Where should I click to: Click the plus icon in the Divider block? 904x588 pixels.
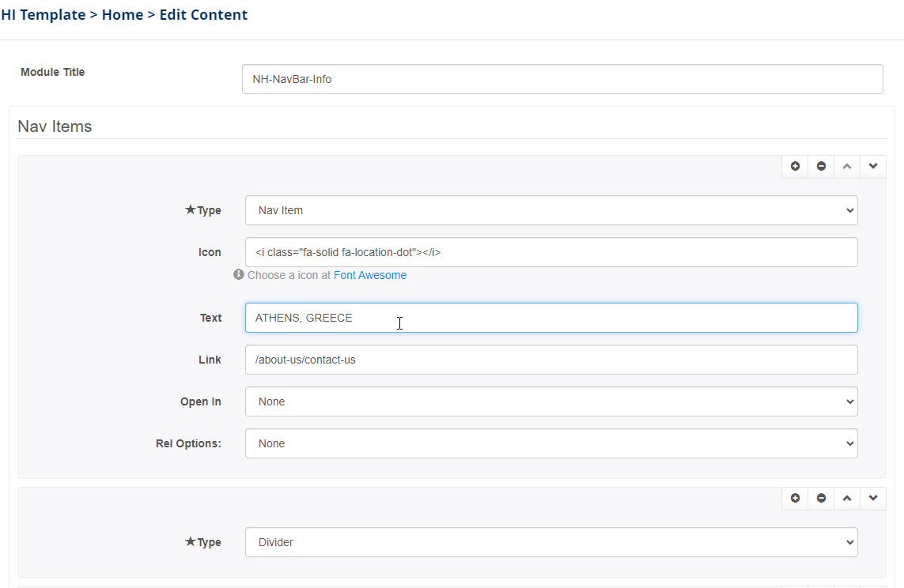(795, 499)
